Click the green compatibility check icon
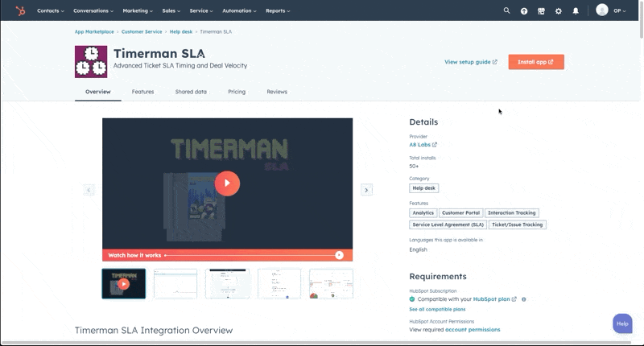Viewport: 644px width, 346px height. coord(412,299)
